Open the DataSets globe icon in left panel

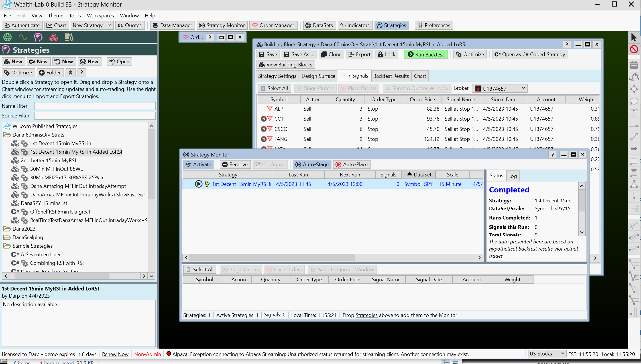pyautogui.click(x=7, y=37)
